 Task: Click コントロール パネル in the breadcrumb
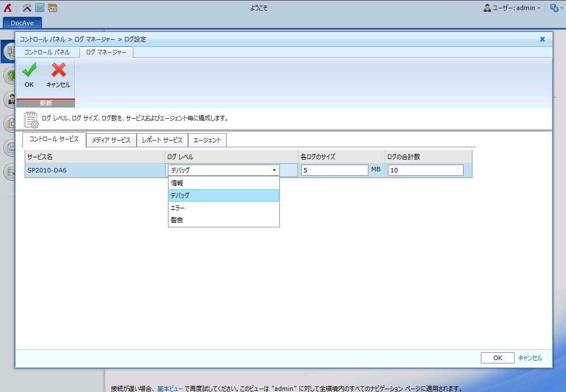(x=42, y=39)
